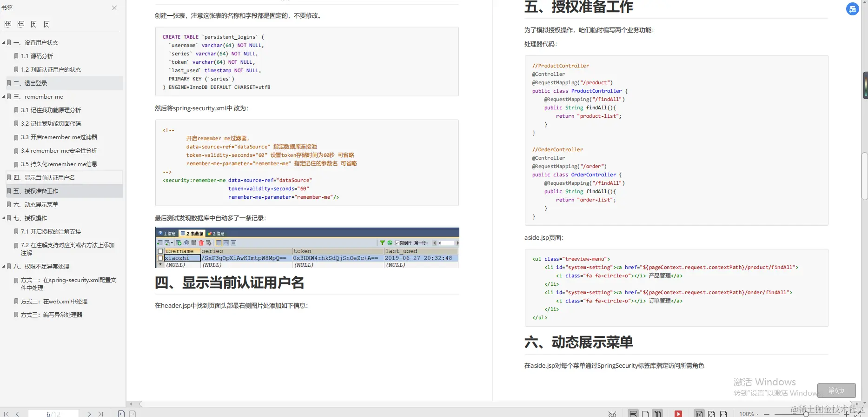Click the expand all bookmarks icon
This screenshot has width=868, height=417.
click(8, 24)
